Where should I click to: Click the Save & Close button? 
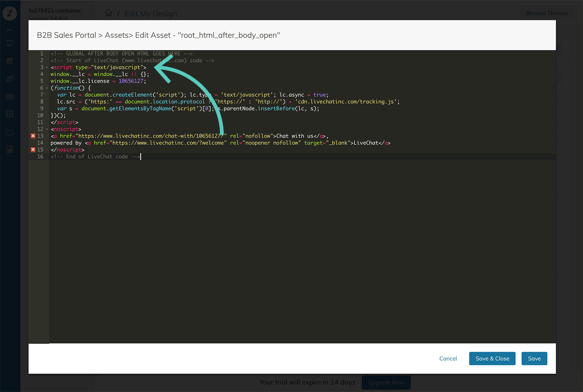point(492,358)
